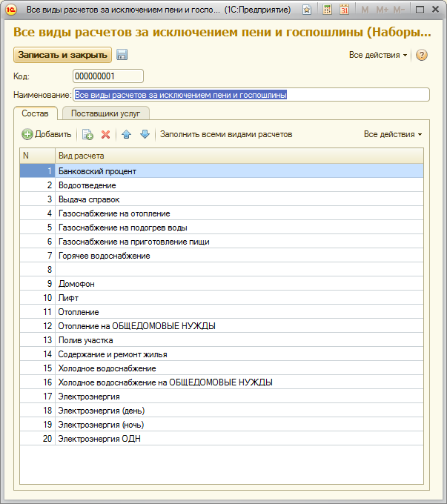Open the calculator icon in title bar
The width and height of the screenshot is (447, 504).
pos(327,10)
